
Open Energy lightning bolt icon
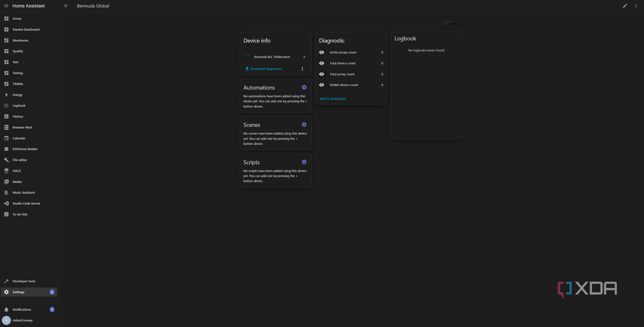point(6,95)
